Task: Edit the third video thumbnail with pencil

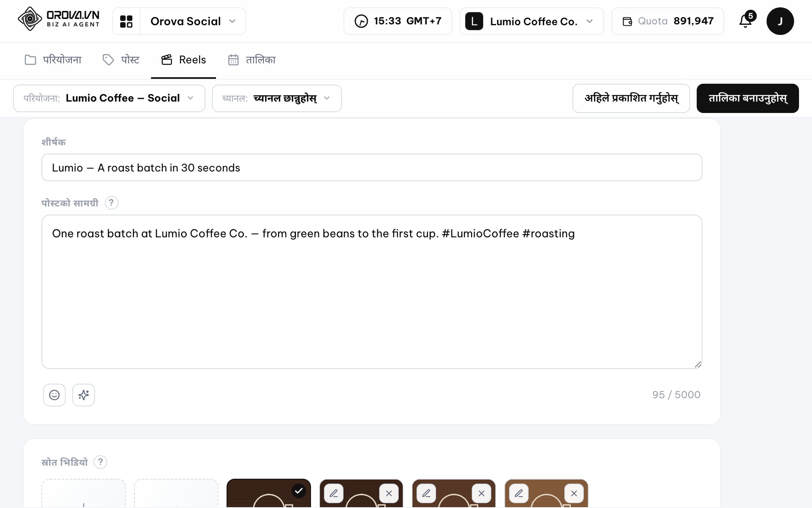Action: point(426,493)
